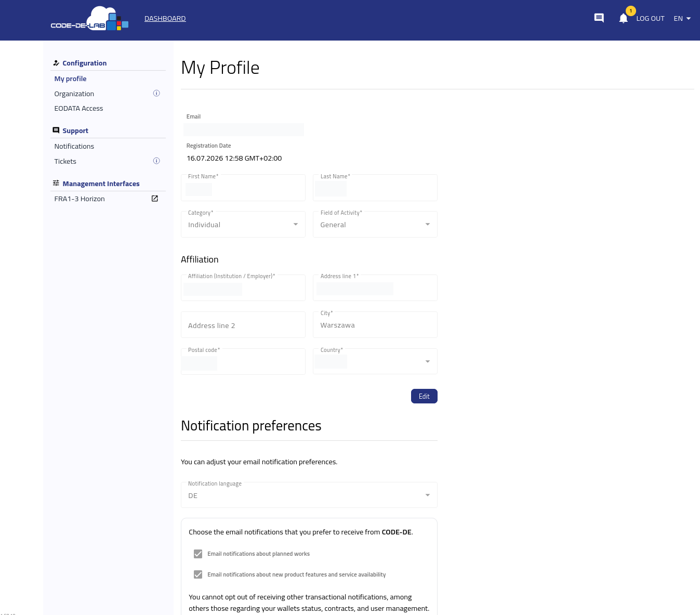Click the Support section icon
Screen dimensions: 700x615
(56, 130)
